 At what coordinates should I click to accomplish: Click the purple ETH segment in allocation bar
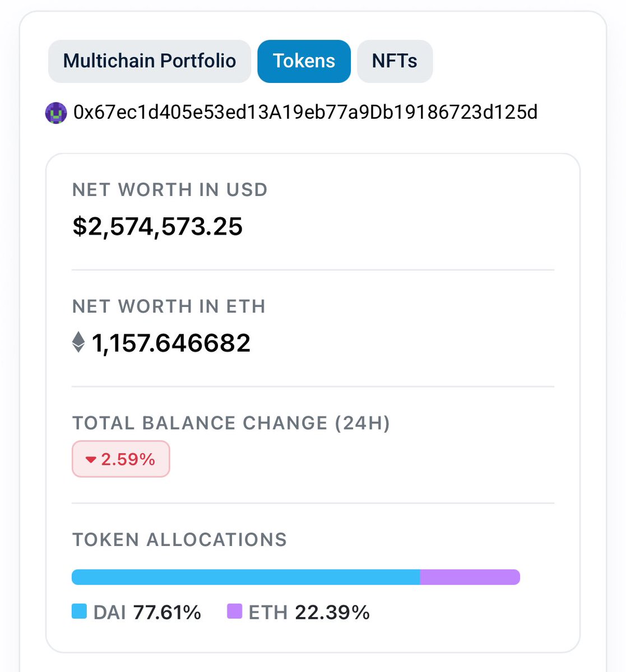pos(470,577)
